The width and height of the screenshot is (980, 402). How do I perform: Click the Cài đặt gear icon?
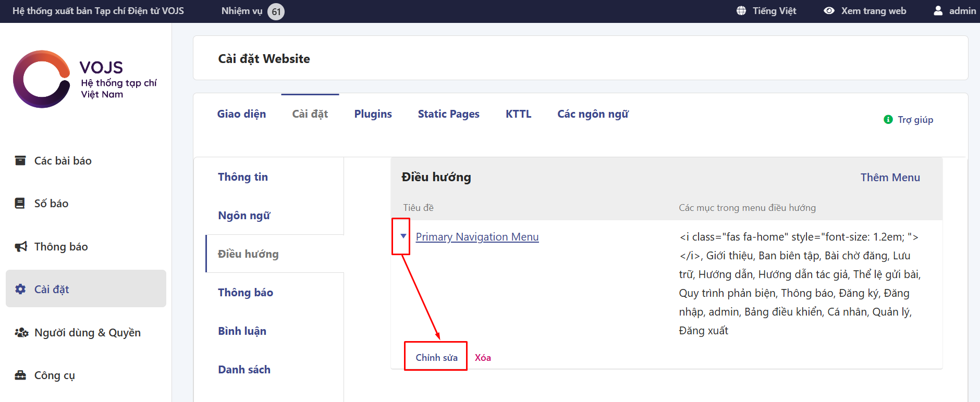(20, 289)
